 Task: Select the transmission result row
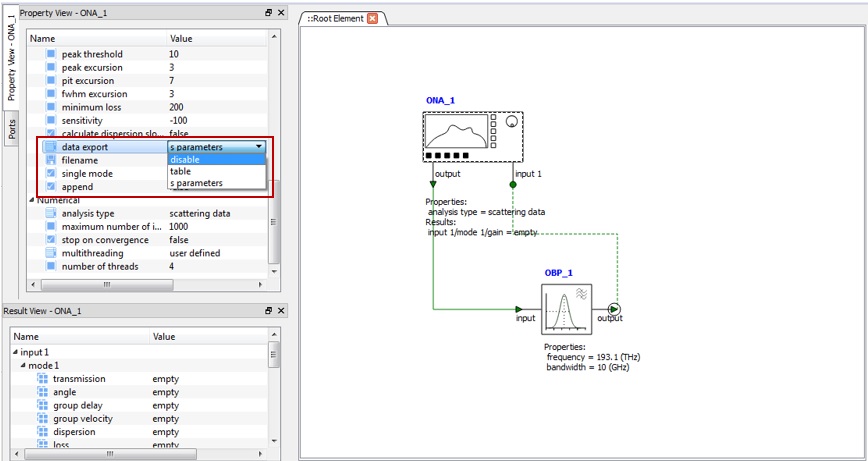click(79, 379)
